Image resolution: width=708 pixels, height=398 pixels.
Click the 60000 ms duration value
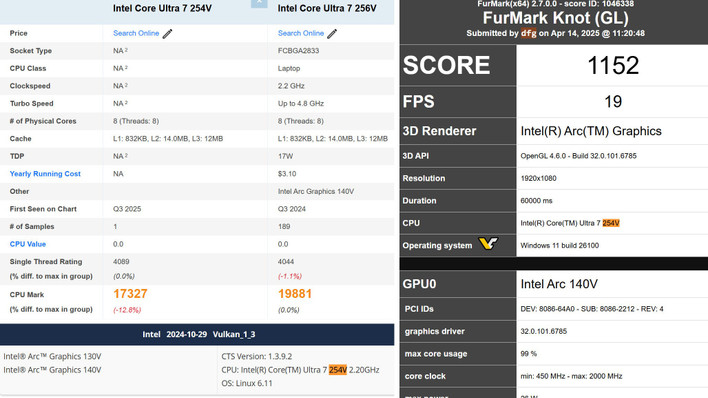[x=536, y=201]
